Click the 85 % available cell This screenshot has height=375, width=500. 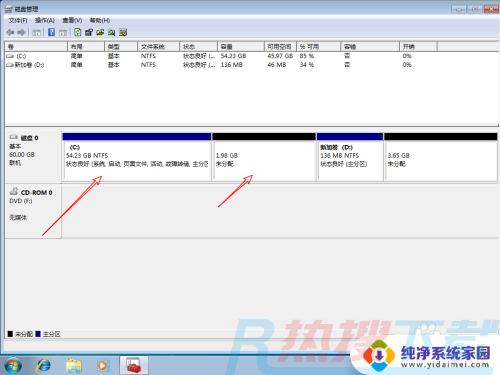point(307,56)
